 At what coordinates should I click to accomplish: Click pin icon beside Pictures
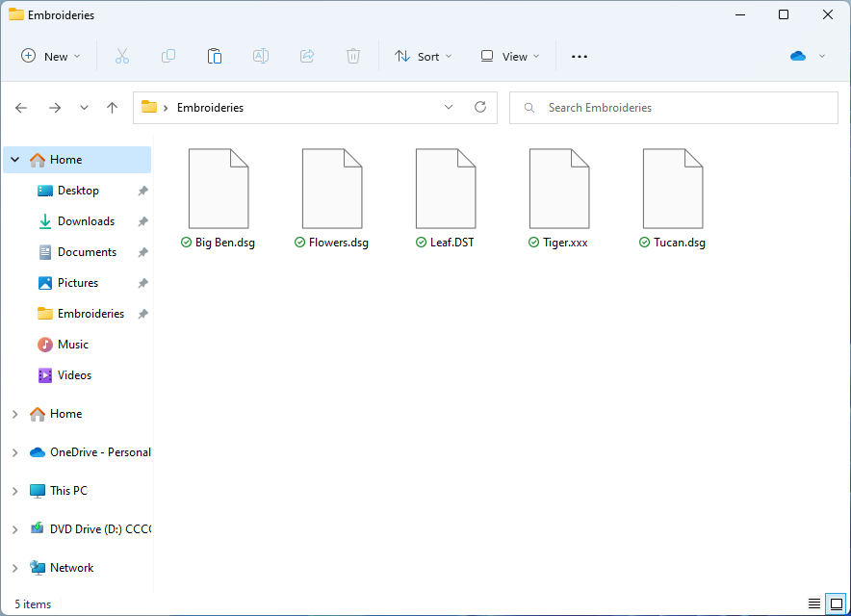tap(142, 283)
